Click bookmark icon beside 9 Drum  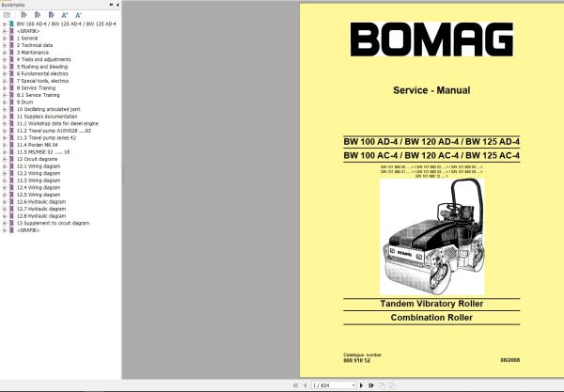click(11, 102)
